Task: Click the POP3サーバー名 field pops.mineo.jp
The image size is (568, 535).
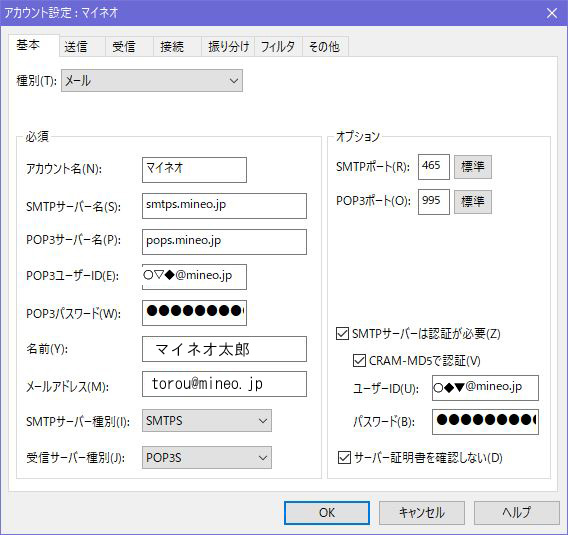Action: [x=224, y=242]
